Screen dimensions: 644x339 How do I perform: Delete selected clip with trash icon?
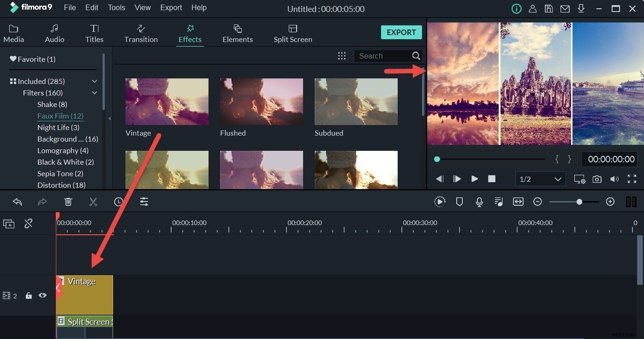[68, 202]
